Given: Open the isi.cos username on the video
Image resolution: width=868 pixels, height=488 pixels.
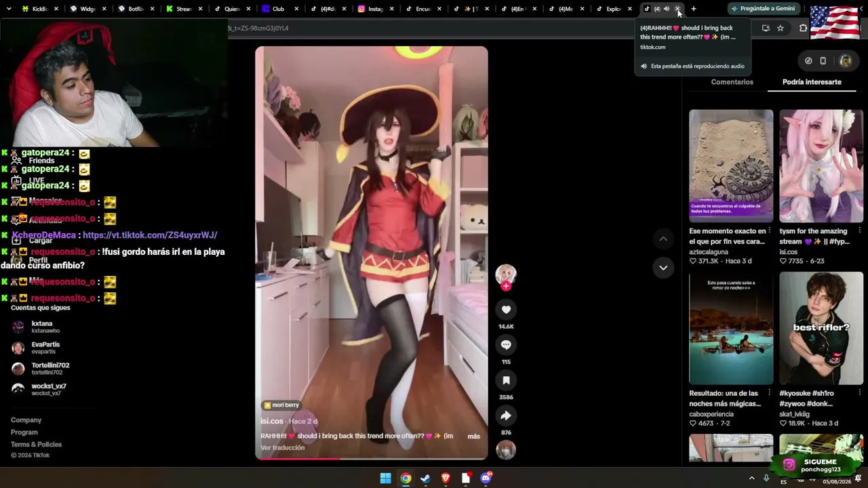Looking at the screenshot, I should coord(272,422).
